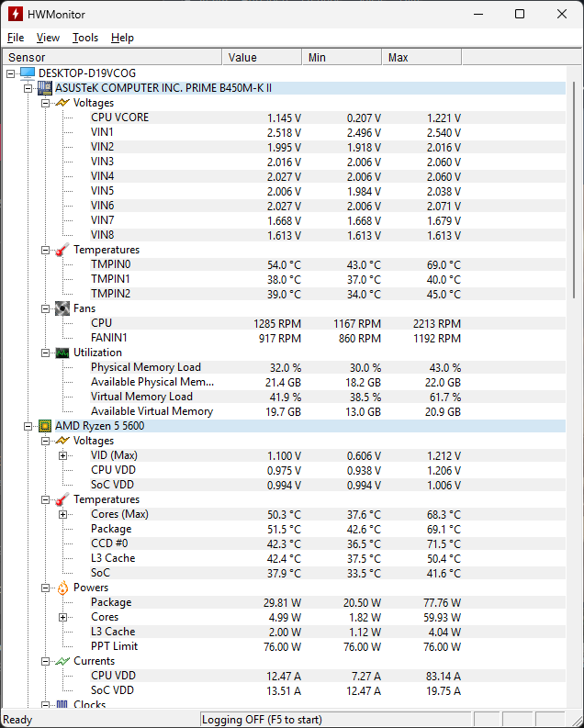Collapse the Ryzen Temperatures group
Image resolution: width=584 pixels, height=728 pixels.
click(x=46, y=500)
